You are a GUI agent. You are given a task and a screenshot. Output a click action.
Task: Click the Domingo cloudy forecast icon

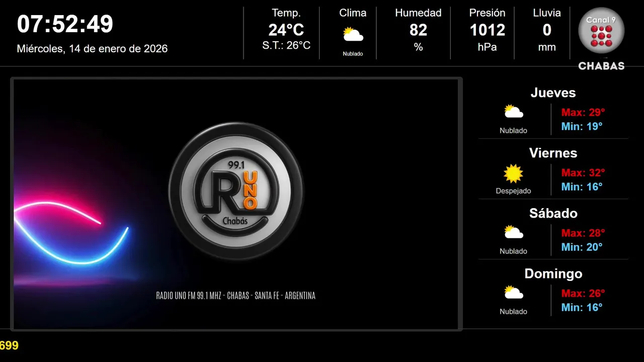tap(514, 292)
